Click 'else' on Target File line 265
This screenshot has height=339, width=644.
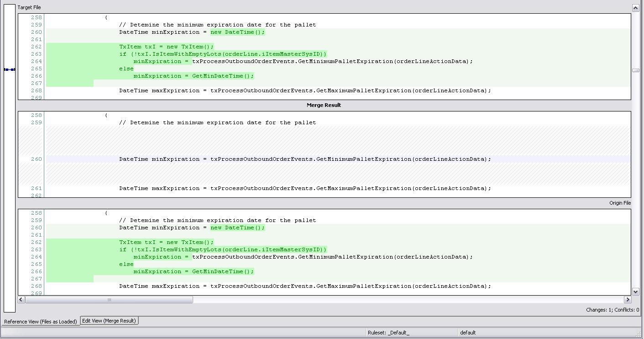(126, 69)
